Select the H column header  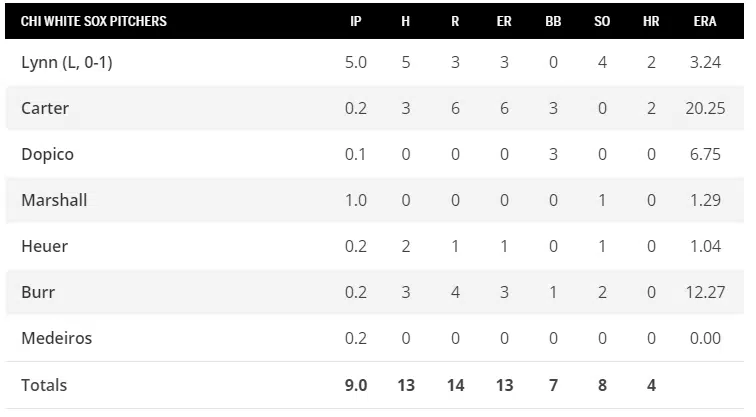tap(405, 21)
